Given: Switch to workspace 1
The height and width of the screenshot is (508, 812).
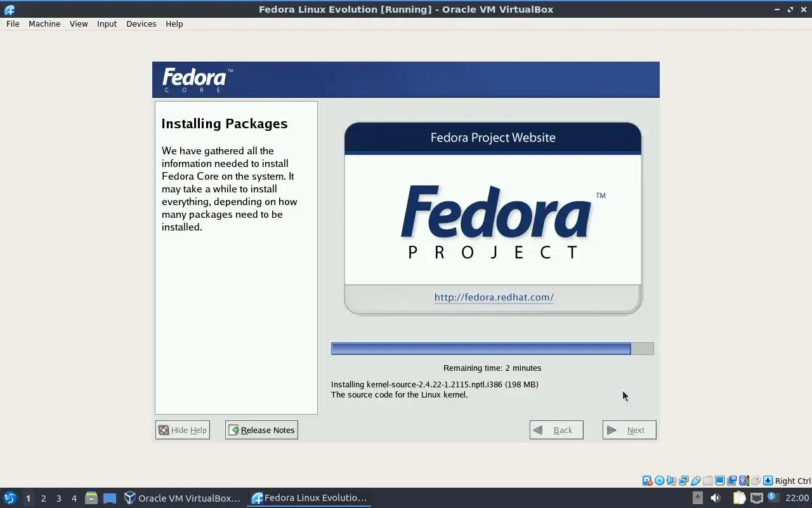Looking at the screenshot, I should click(x=28, y=498).
